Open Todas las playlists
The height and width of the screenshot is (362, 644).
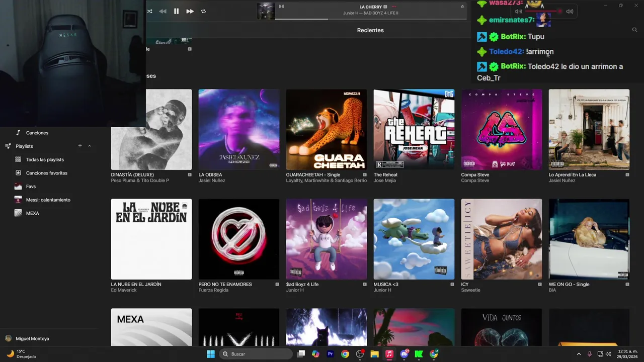point(45,160)
